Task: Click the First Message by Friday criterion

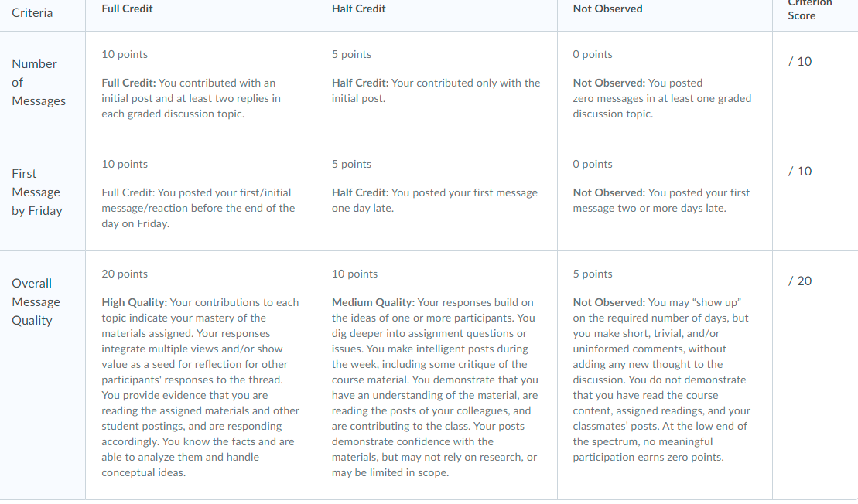Action: click(x=37, y=192)
